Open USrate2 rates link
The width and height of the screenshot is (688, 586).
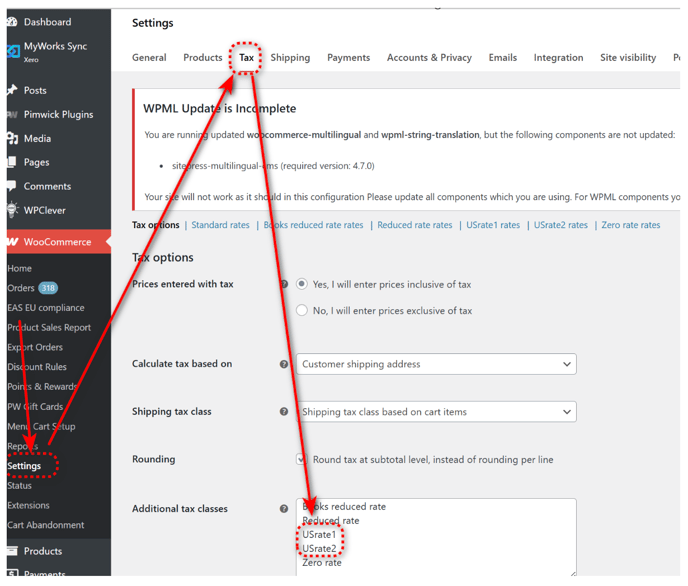pos(560,225)
